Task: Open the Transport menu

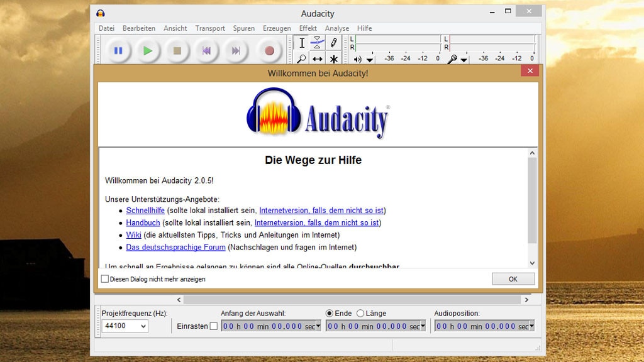Action: pyautogui.click(x=210, y=28)
